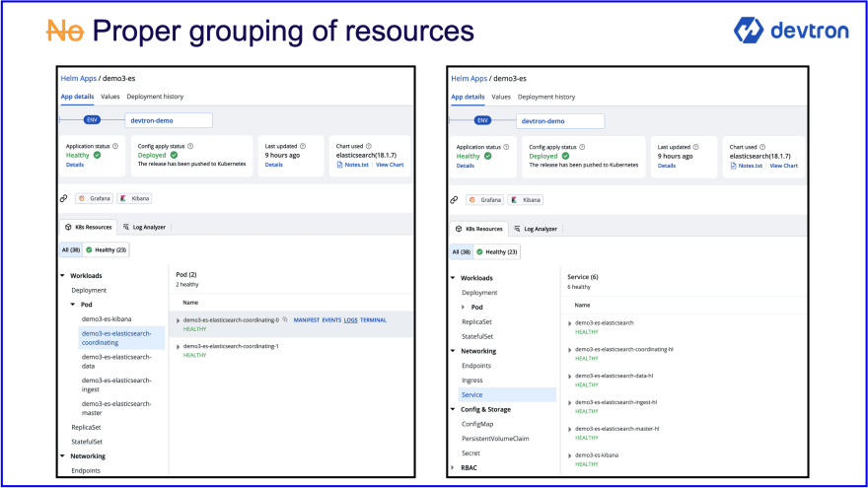Click Application status help icon in left screenshot
This screenshot has height=488, width=868.
click(115, 146)
